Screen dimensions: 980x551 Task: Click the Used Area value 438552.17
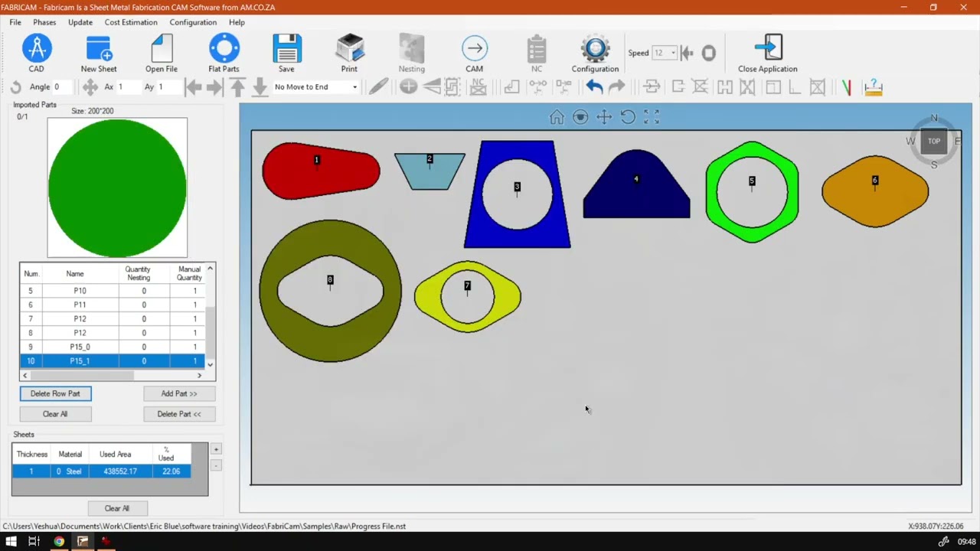pos(120,471)
